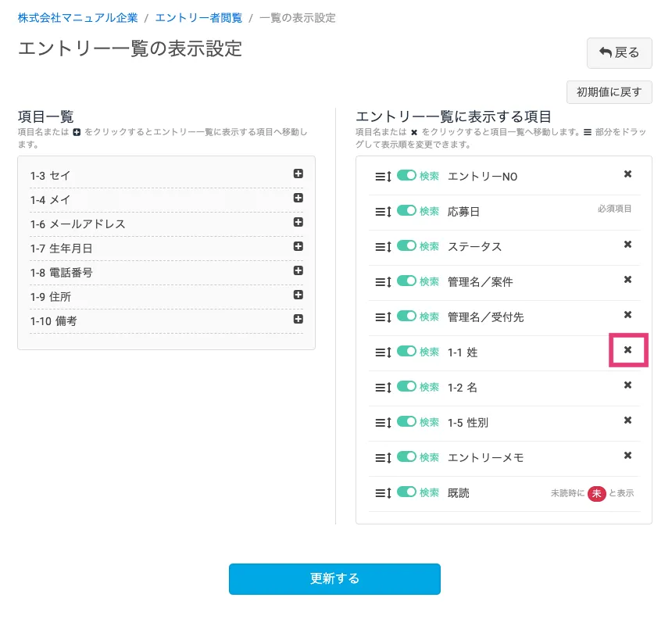Disable search toggle for 1-2 名
This screenshot has height=619, width=672.
point(406,386)
